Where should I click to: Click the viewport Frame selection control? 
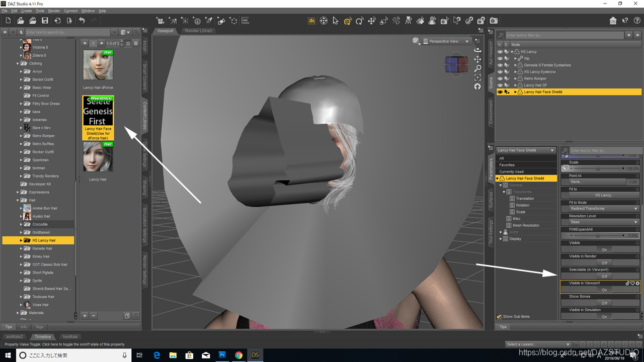click(477, 77)
